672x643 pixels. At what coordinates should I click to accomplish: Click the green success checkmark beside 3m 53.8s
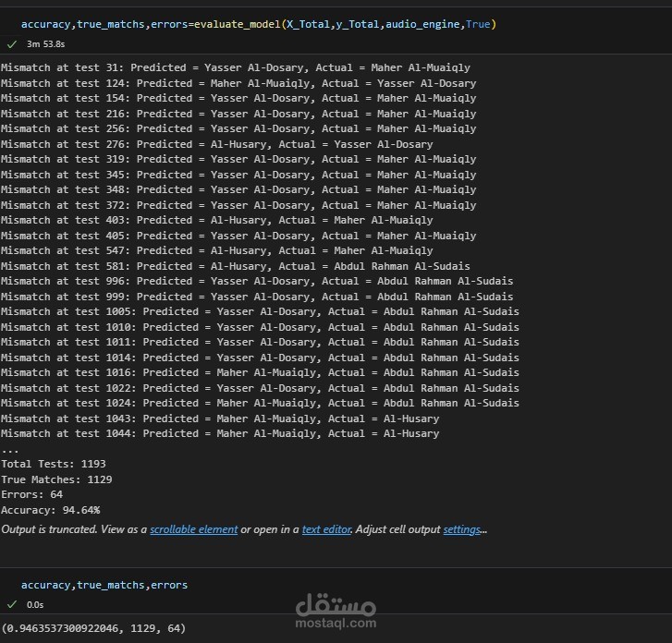12,44
